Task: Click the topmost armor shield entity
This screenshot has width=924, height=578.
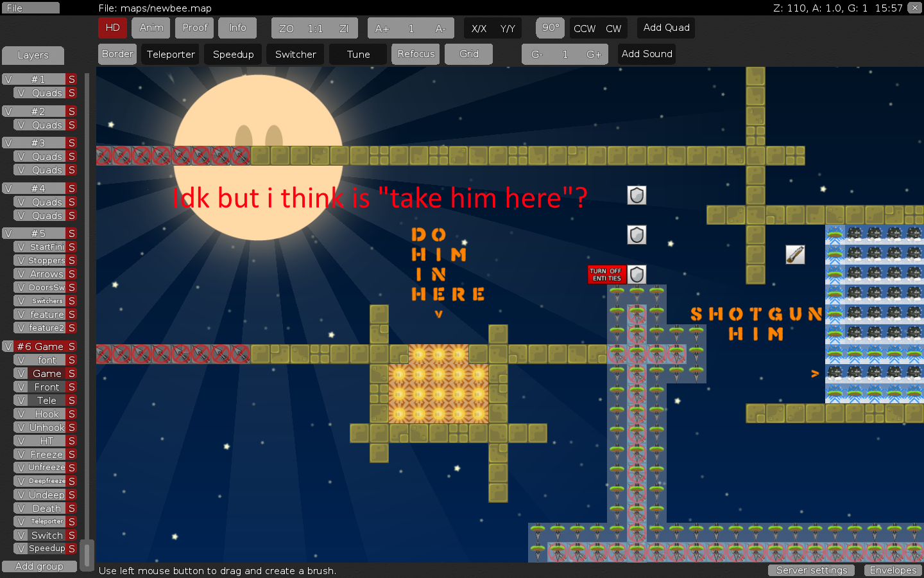Action: click(637, 195)
